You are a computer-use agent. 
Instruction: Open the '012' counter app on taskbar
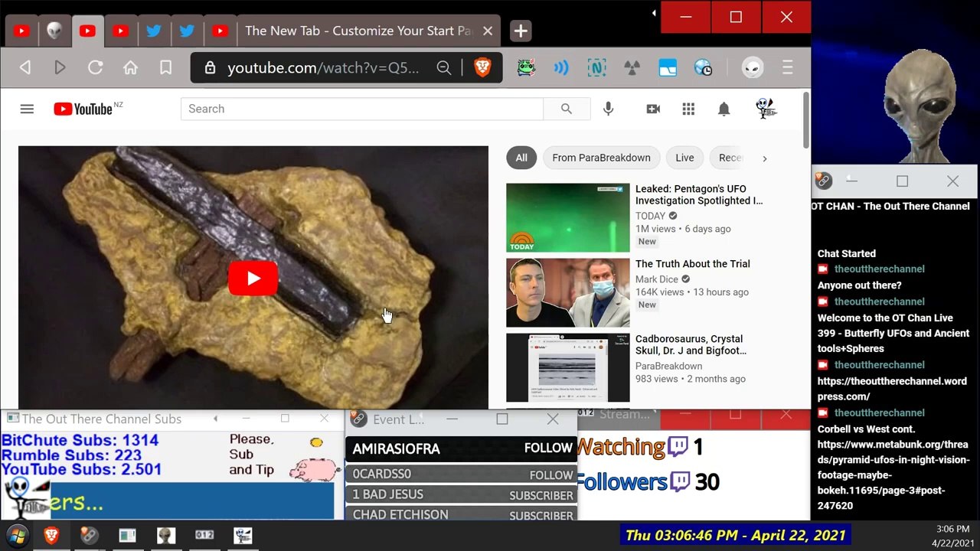point(204,536)
